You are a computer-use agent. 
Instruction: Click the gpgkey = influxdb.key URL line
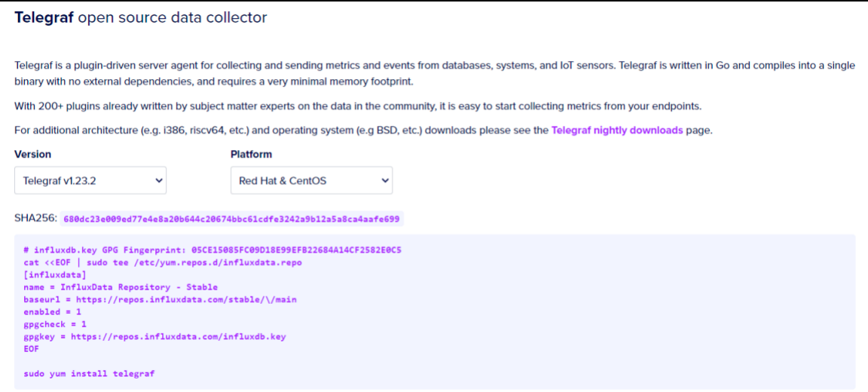155,337
